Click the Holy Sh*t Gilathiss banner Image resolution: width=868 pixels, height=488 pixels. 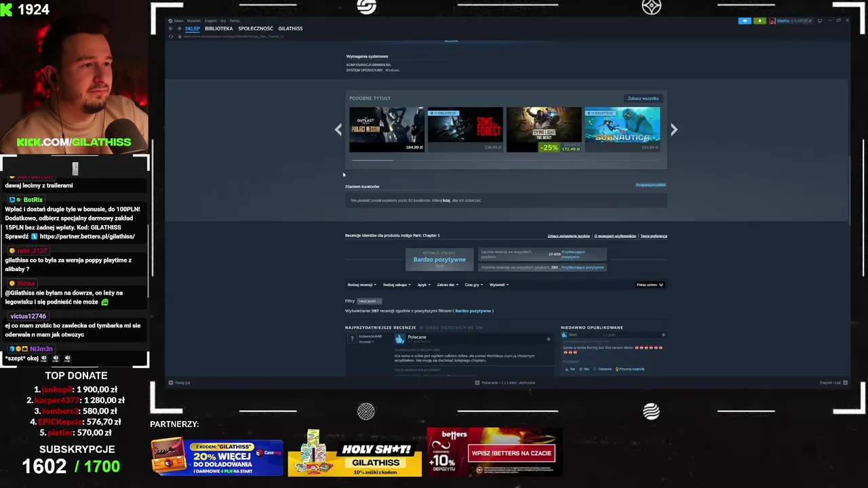(355, 454)
